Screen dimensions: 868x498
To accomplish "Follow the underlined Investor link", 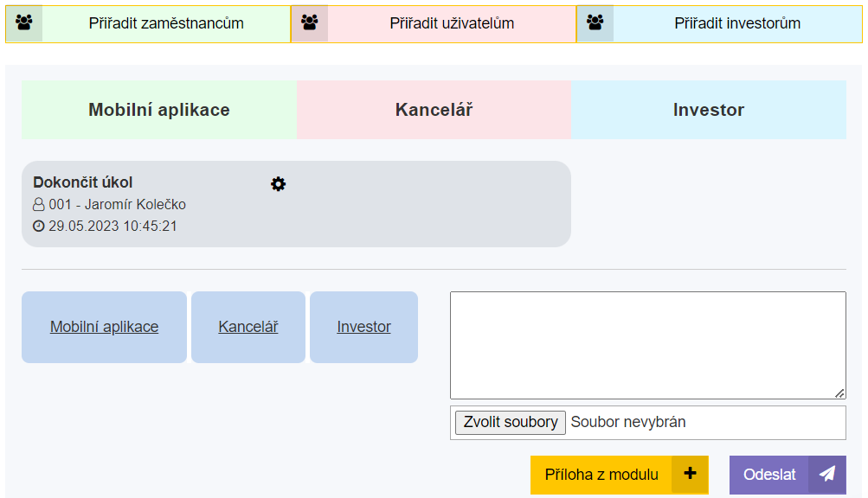I will 363,327.
